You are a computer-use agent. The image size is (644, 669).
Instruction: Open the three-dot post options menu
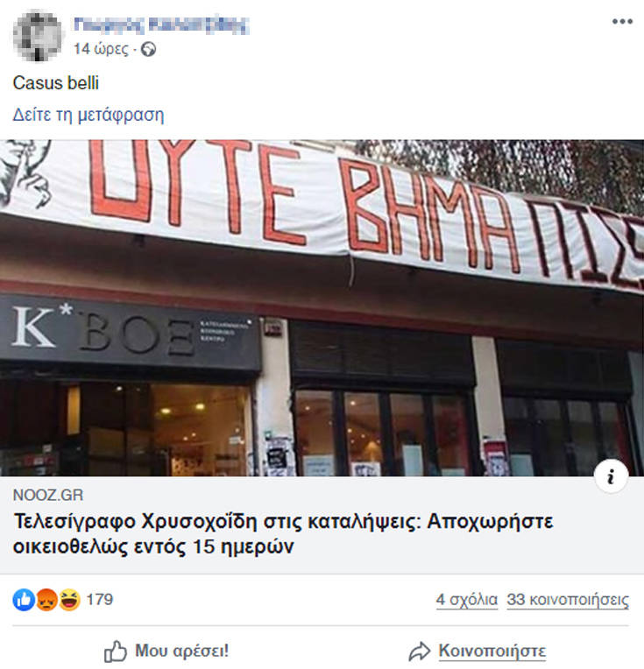(x=622, y=21)
